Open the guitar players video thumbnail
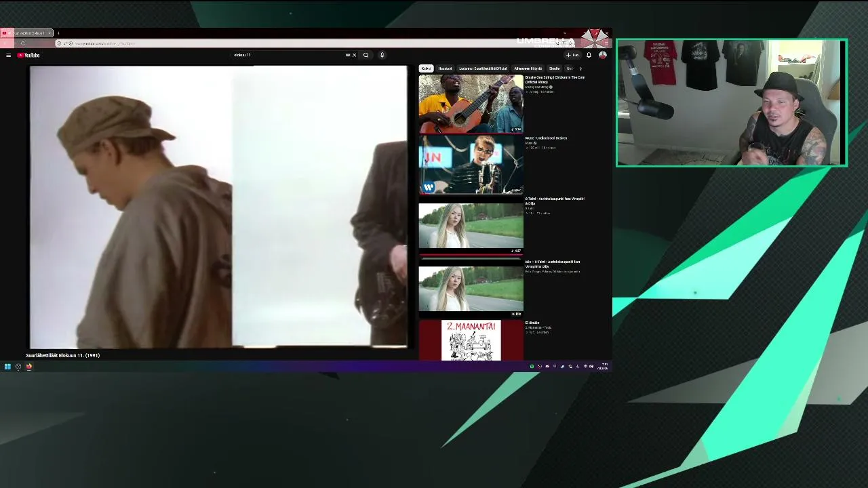The height and width of the screenshot is (488, 868). point(471,104)
